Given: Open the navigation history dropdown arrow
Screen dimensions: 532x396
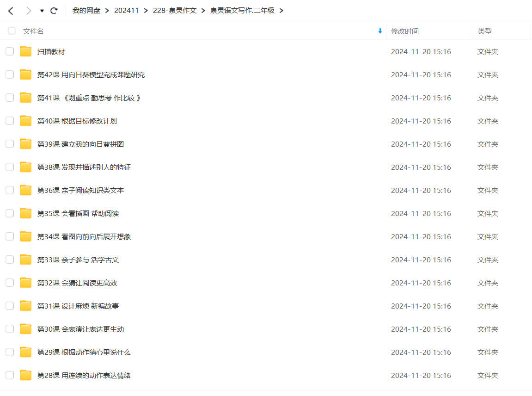Looking at the screenshot, I should pos(42,11).
